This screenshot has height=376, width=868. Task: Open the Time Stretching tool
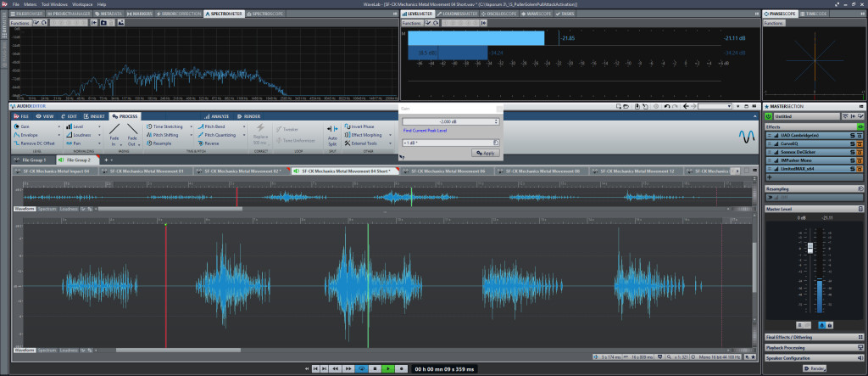point(164,126)
